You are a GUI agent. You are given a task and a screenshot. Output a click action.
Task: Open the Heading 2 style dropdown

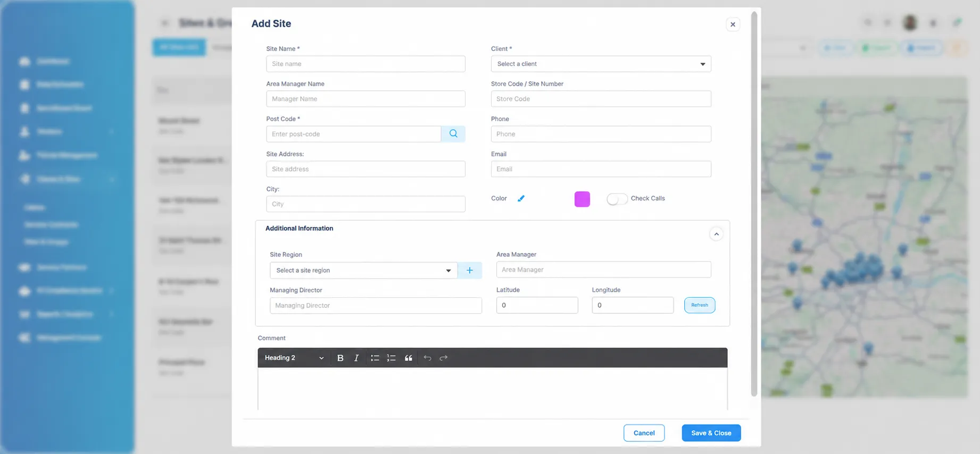click(x=294, y=358)
